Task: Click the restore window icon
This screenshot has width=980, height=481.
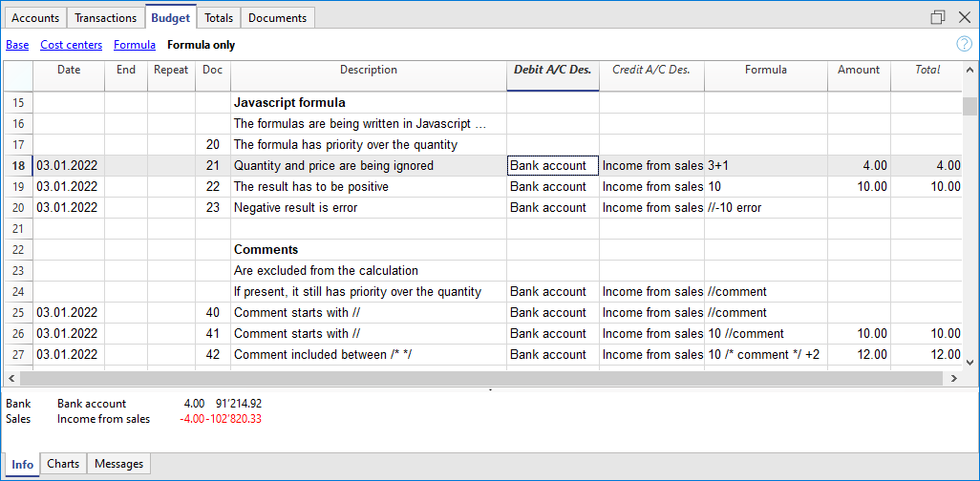Action: point(937,17)
